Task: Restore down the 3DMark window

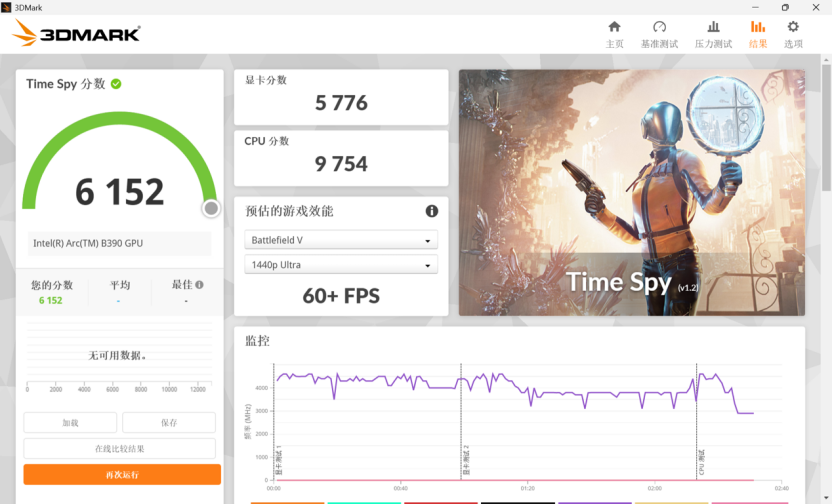Action: click(x=785, y=7)
